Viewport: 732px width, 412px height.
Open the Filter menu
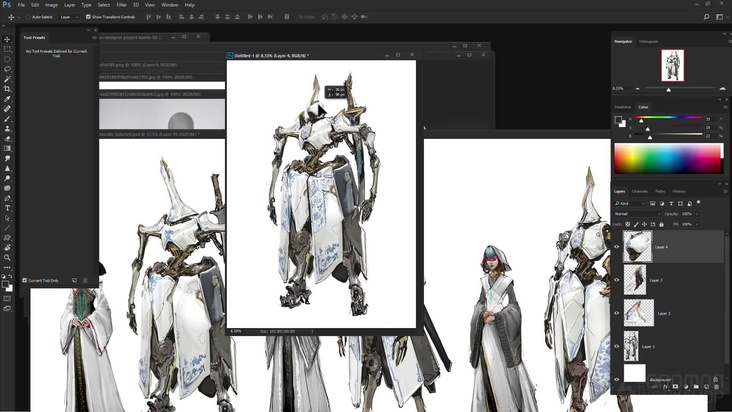click(x=121, y=5)
